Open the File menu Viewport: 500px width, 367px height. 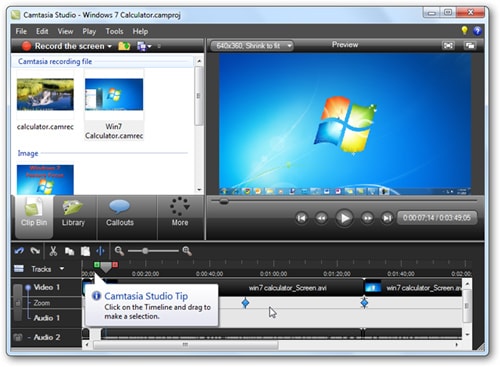coord(21,31)
